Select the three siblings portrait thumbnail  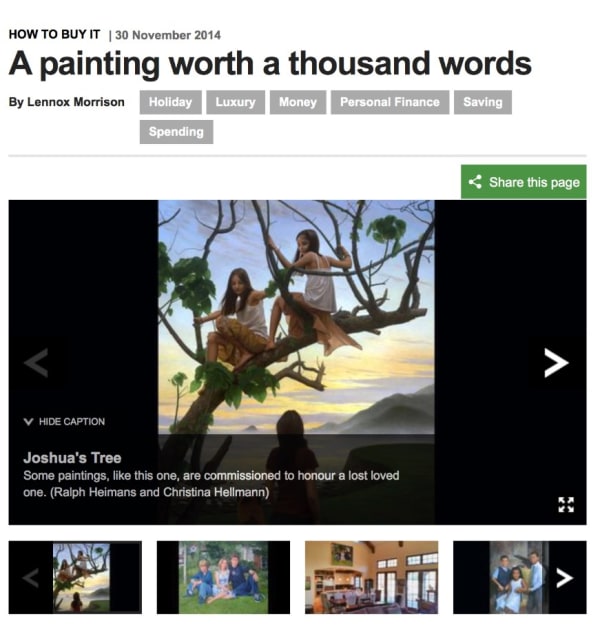coord(520,577)
